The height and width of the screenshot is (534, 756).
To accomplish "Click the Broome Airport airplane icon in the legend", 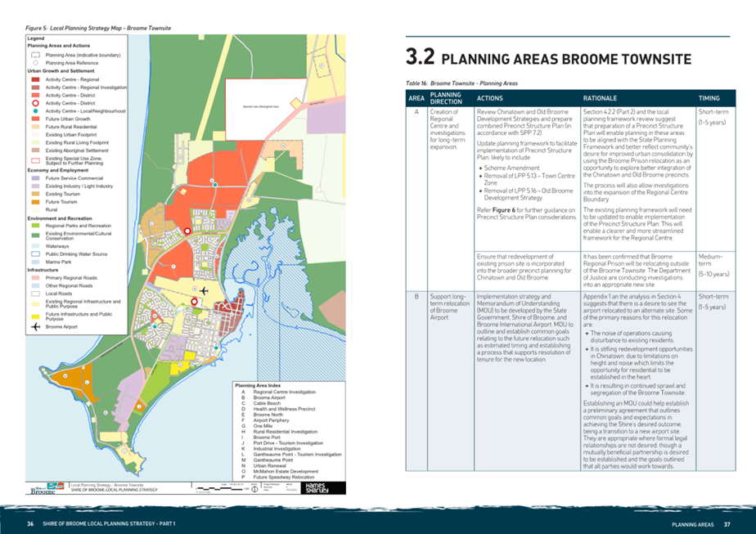I will pos(36,326).
